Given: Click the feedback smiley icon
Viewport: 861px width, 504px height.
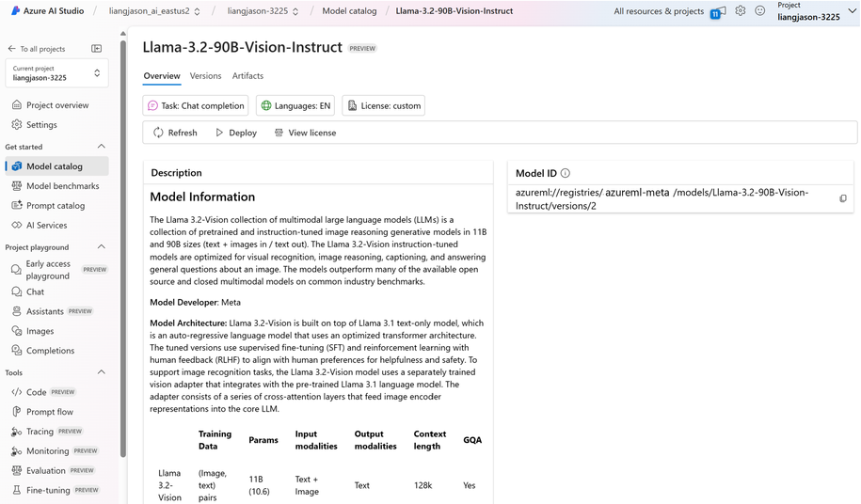Looking at the screenshot, I should tap(760, 11).
